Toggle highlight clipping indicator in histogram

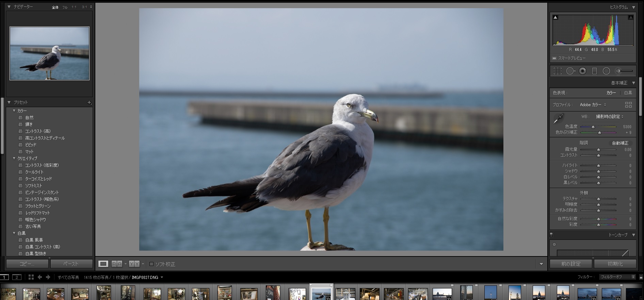(630, 17)
